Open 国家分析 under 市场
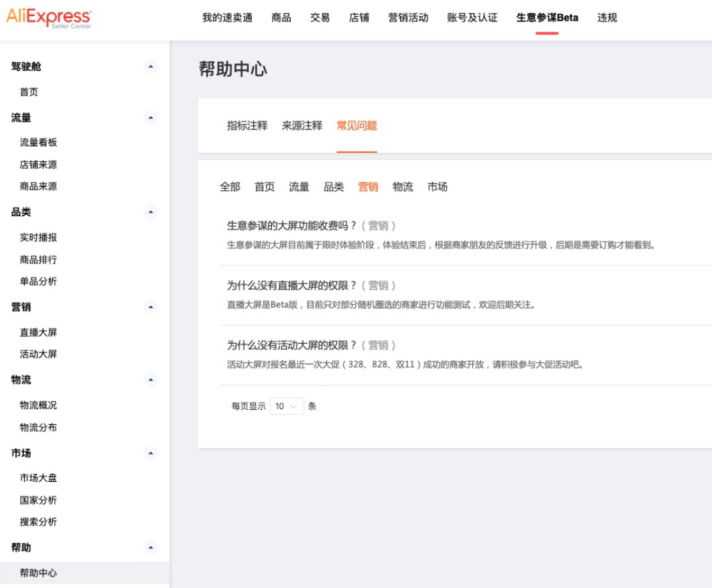712x588 pixels. point(38,500)
